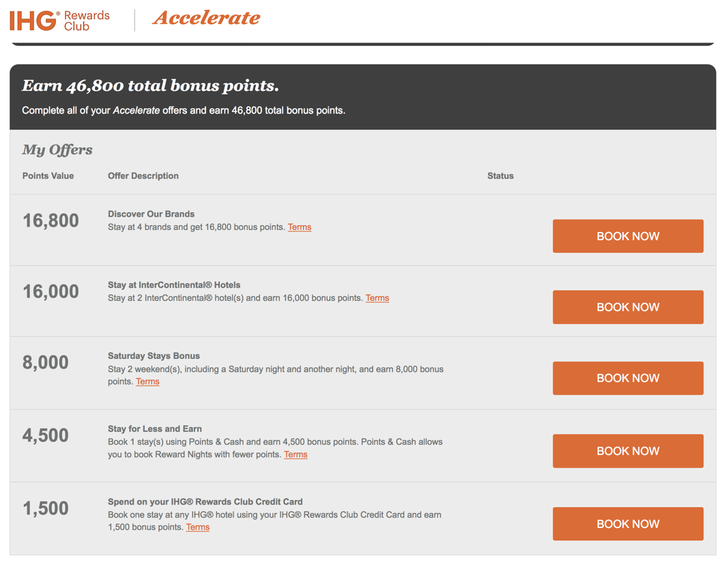The image size is (728, 567).
Task: Click the Accelerate heading logo
Action: click(x=206, y=18)
